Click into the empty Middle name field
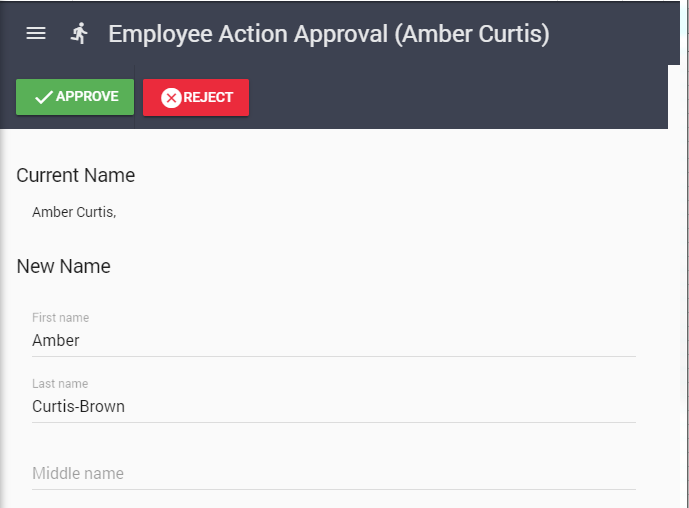689x508 pixels. [x=334, y=473]
